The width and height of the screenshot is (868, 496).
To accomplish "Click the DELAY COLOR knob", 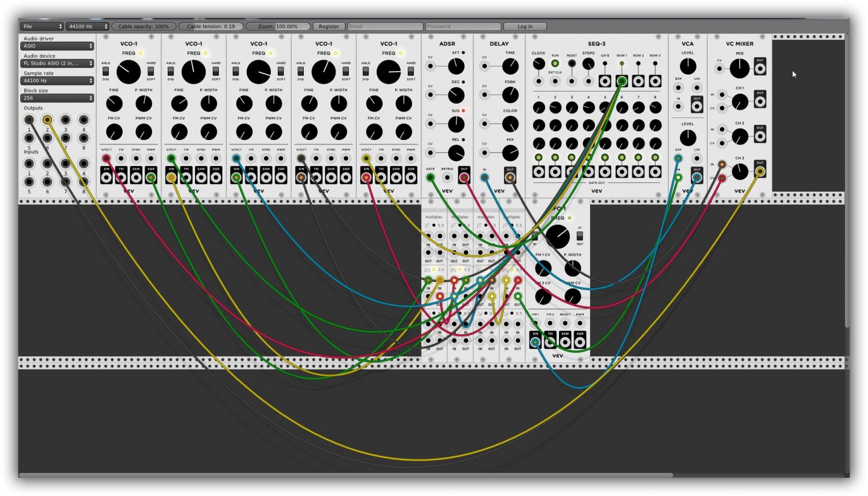I will [510, 124].
